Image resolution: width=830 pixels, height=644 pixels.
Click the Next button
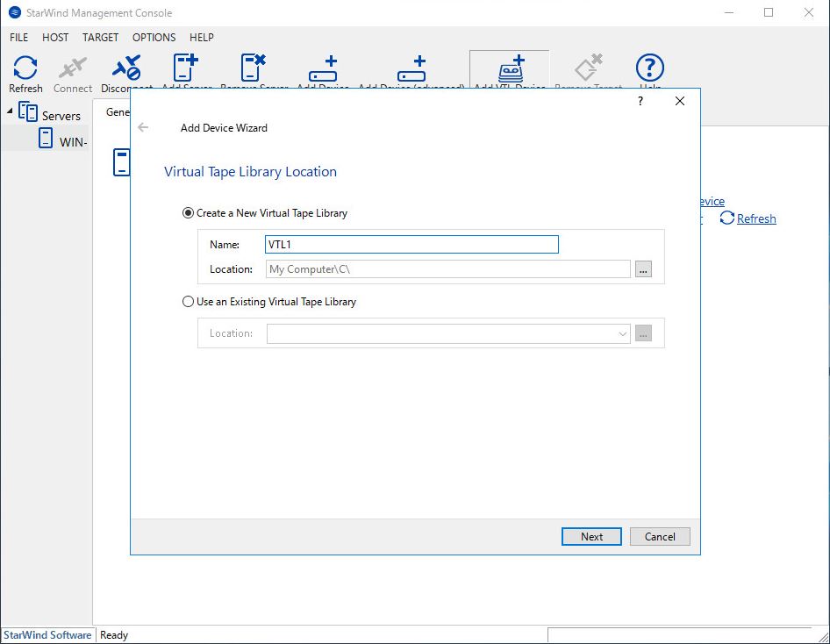tap(591, 537)
